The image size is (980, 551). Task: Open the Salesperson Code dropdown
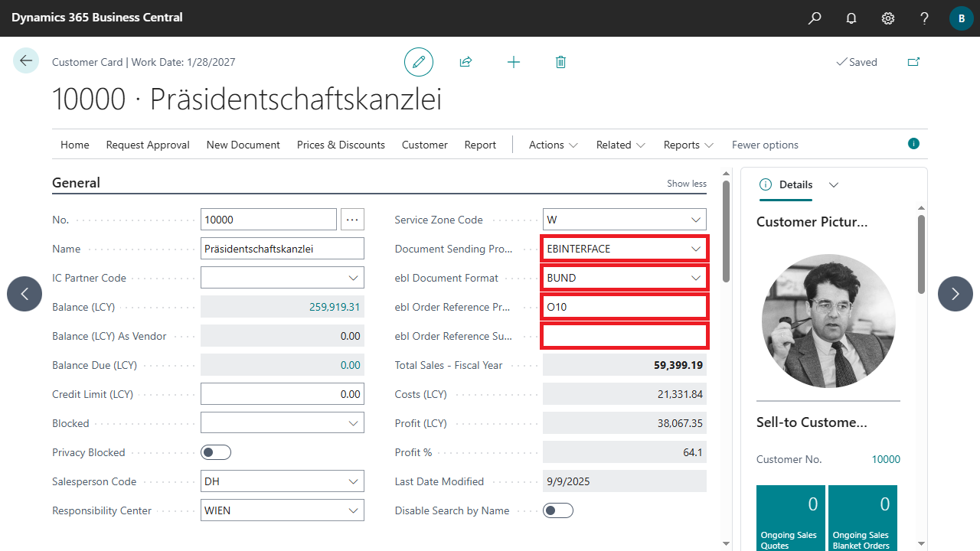(x=353, y=481)
